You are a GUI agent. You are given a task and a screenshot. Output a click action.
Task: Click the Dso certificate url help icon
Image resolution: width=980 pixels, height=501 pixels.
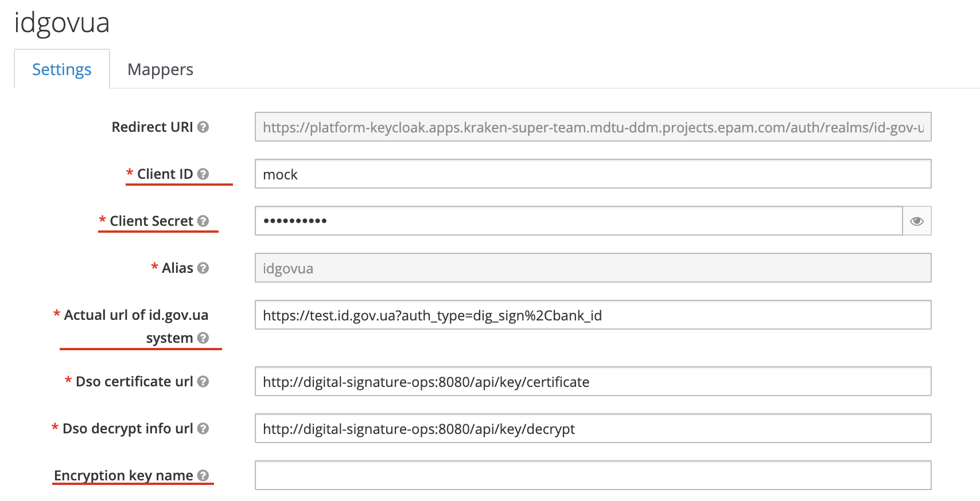click(203, 382)
